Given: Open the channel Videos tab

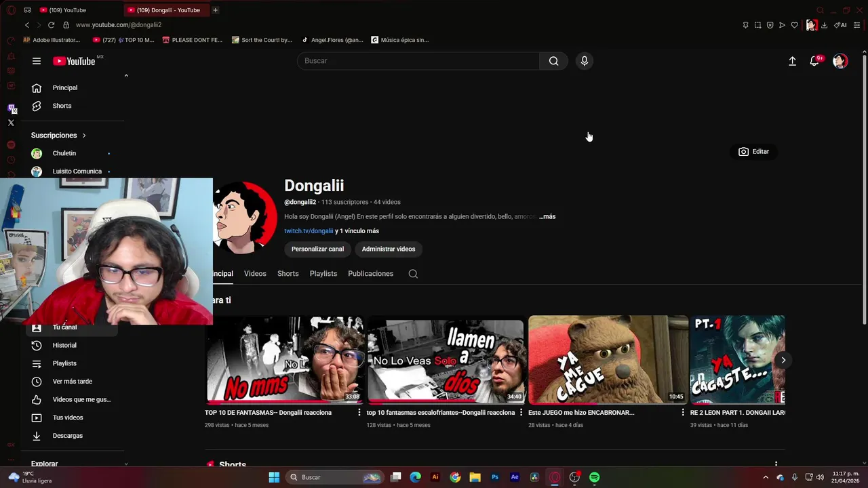Looking at the screenshot, I should pos(255,274).
